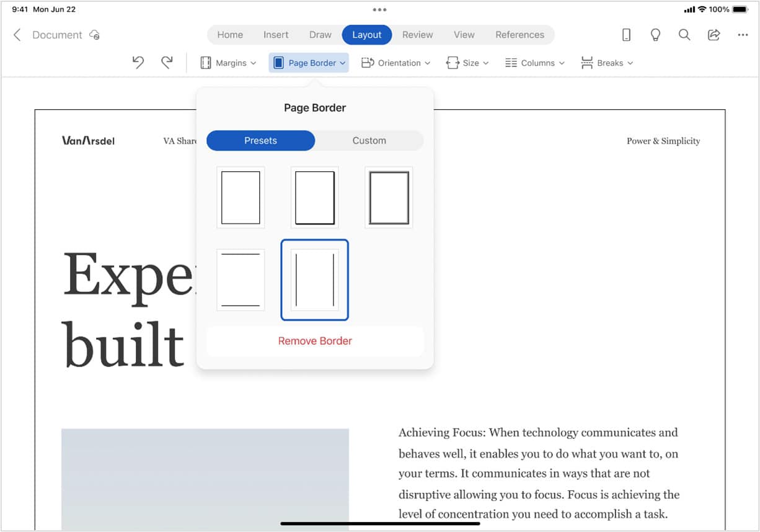
Task: Click Remove Border button
Action: pyautogui.click(x=315, y=341)
